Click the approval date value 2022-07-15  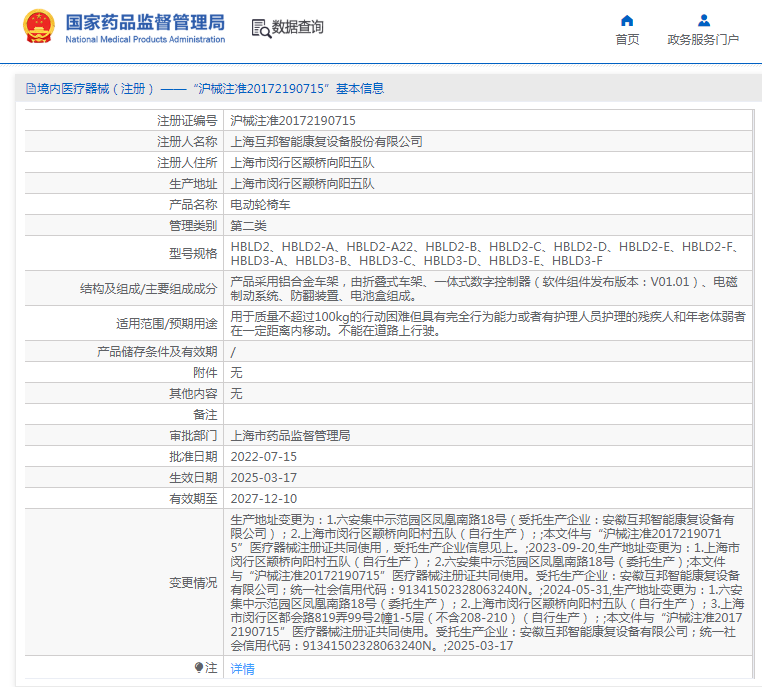(263, 456)
